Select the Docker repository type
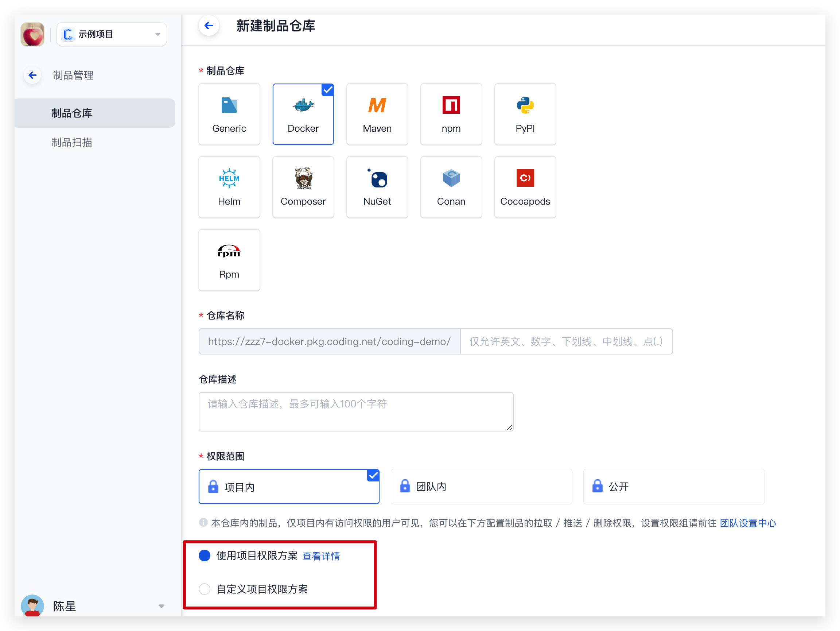 pos(303,114)
